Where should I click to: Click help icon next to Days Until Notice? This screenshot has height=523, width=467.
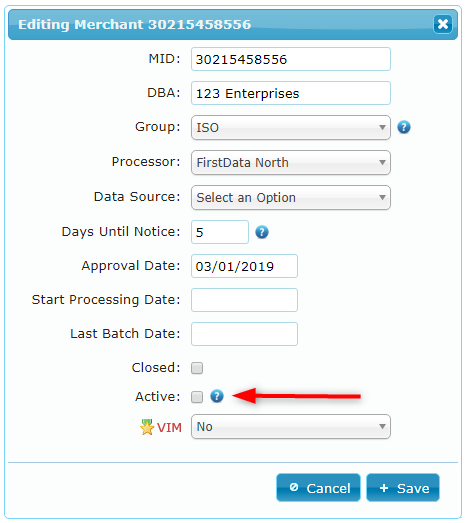(x=262, y=232)
